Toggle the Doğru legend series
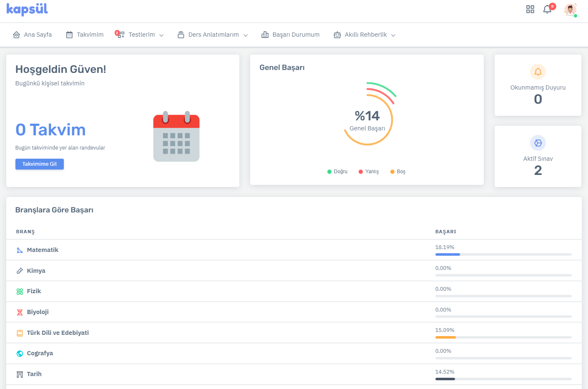Viewport: 588px width, 389px height. (337, 172)
